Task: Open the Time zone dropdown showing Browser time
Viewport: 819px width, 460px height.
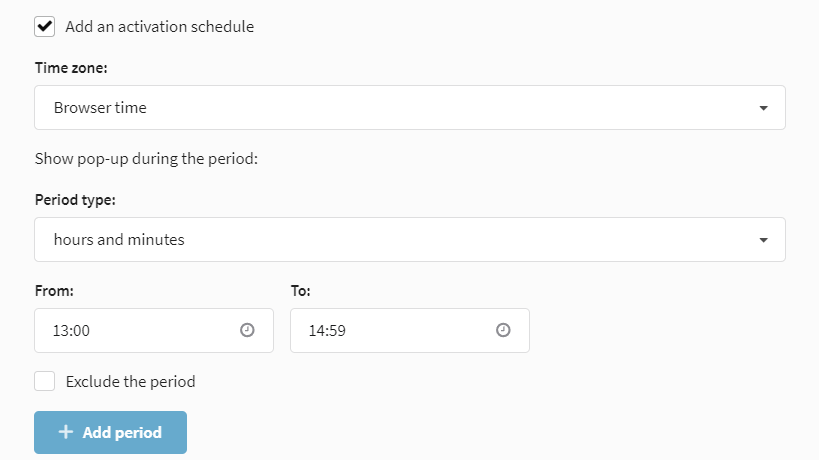Action: pos(410,108)
